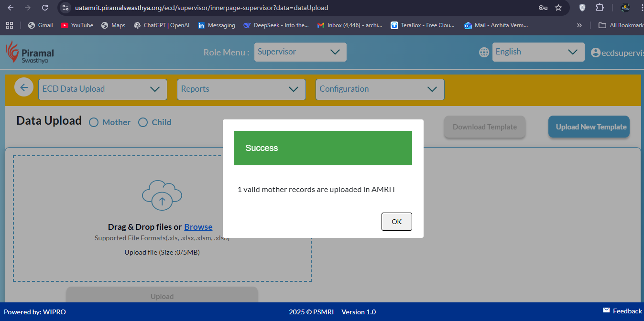The height and width of the screenshot is (321, 644).
Task: Select the Mother radio button
Action: point(94,122)
